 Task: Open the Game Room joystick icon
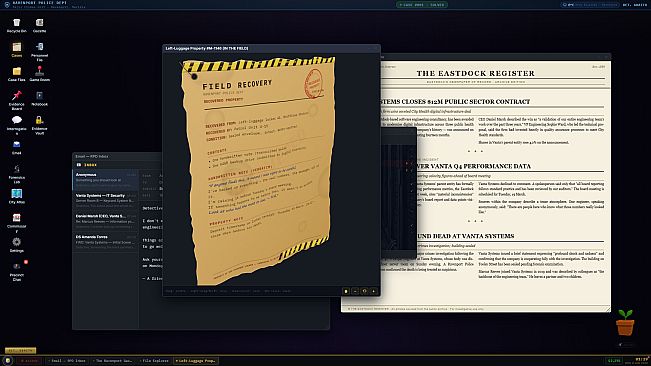[x=39, y=73]
